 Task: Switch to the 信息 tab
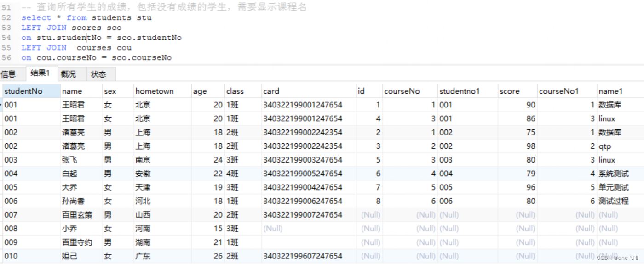tap(8, 74)
